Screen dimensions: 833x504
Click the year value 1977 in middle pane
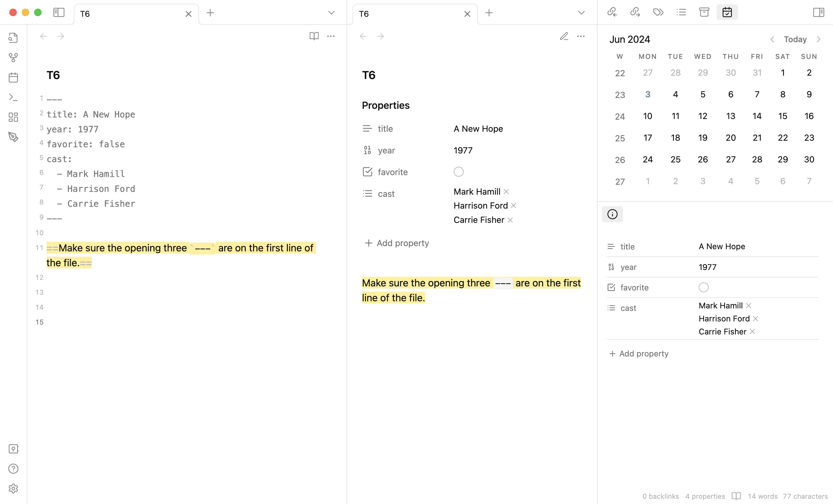463,150
